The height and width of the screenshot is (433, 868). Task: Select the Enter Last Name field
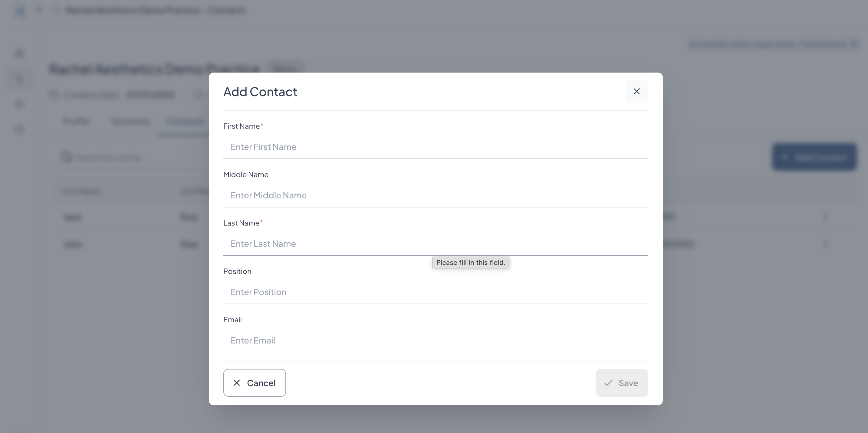coord(435,243)
